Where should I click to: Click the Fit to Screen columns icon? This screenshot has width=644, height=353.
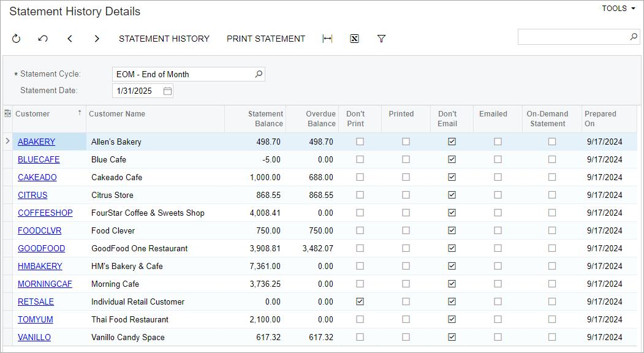pyautogui.click(x=327, y=39)
